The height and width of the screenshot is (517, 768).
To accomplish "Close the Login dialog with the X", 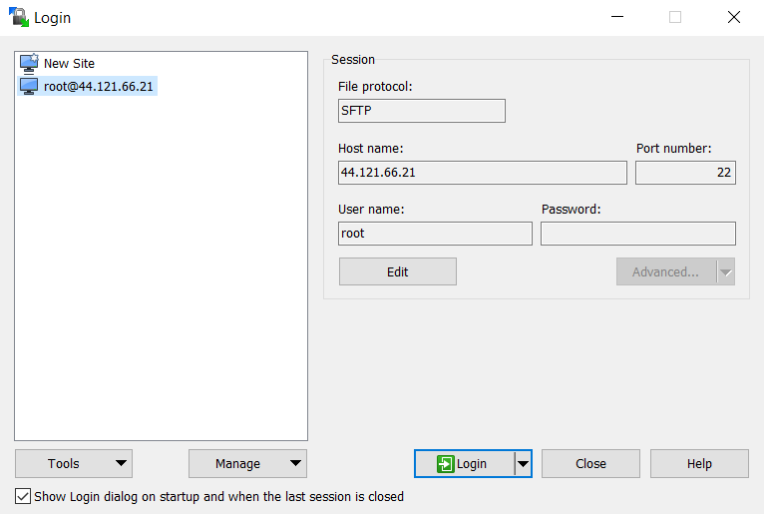I will (734, 17).
